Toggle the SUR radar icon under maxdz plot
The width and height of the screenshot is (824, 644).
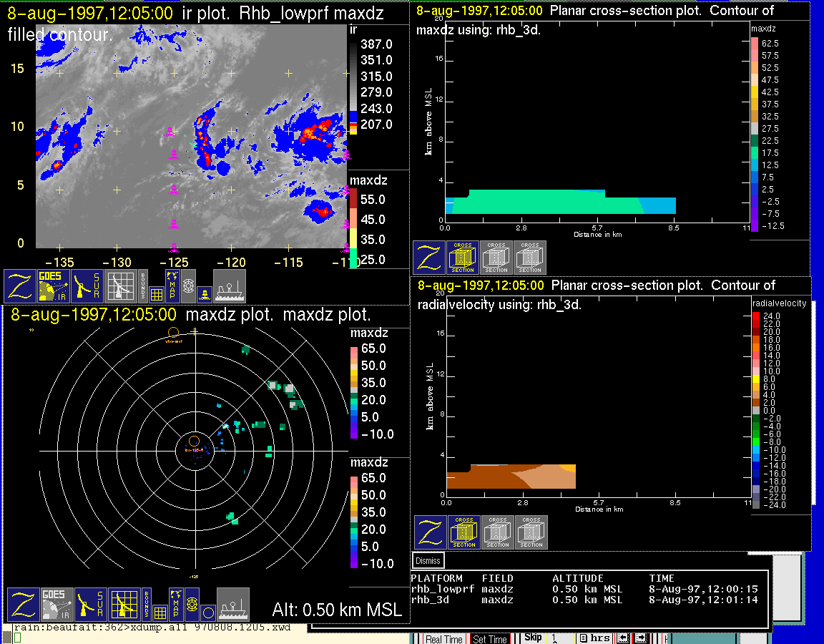90,604
